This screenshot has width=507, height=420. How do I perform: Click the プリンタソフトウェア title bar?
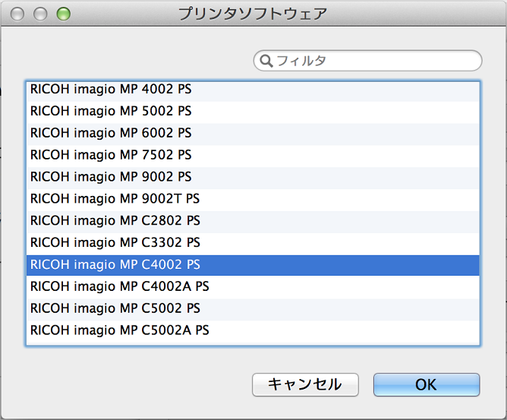click(x=253, y=14)
